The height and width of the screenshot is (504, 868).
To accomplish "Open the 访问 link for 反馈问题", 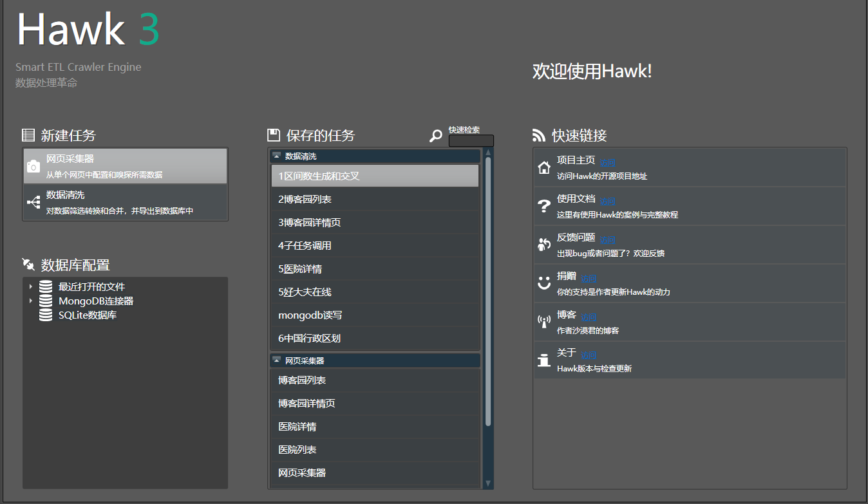I will (x=607, y=240).
